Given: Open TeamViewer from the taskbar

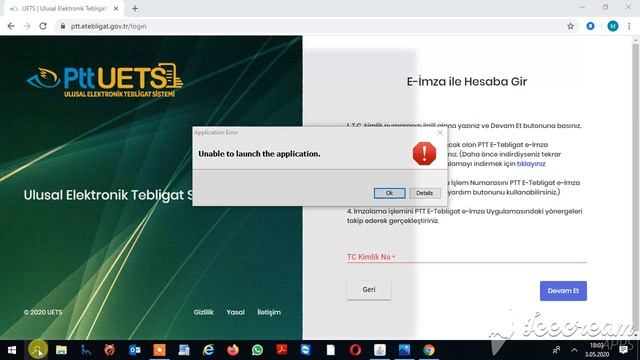Looking at the screenshot, I should tap(306, 350).
